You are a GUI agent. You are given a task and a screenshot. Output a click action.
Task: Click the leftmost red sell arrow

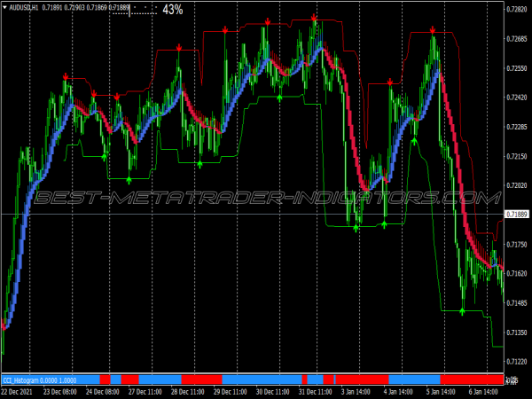66,78
